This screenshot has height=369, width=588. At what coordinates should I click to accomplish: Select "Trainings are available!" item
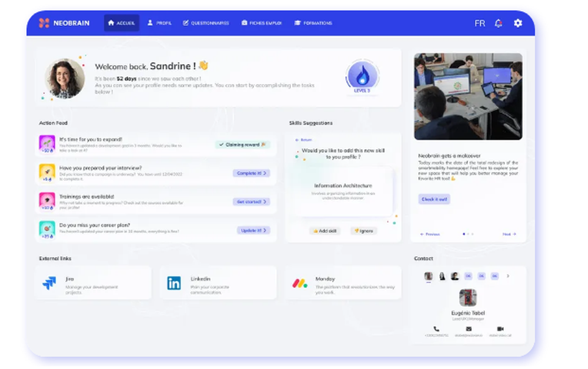(156, 202)
